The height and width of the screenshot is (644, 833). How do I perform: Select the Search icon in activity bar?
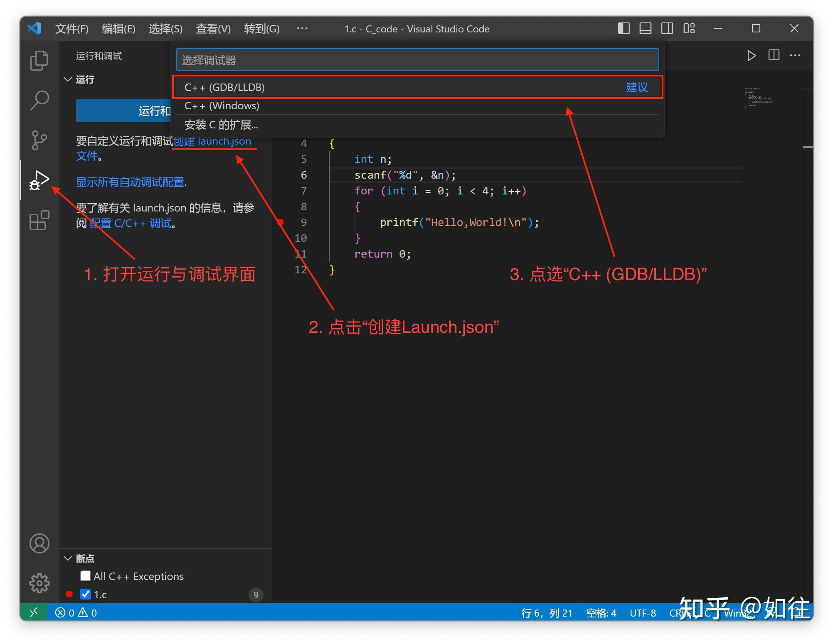[39, 100]
